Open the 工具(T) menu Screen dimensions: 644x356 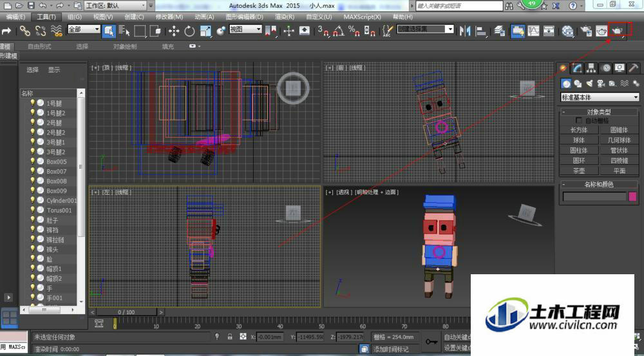[x=46, y=17]
